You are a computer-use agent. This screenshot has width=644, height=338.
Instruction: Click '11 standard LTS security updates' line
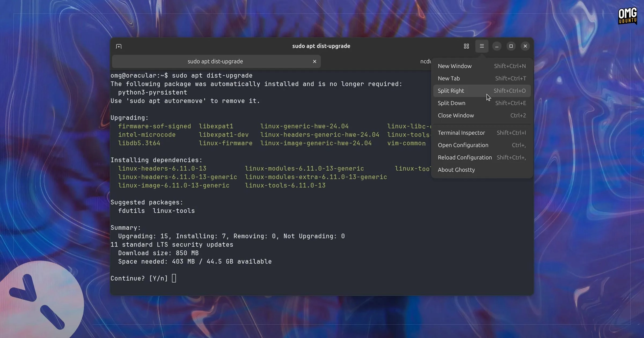172,245
